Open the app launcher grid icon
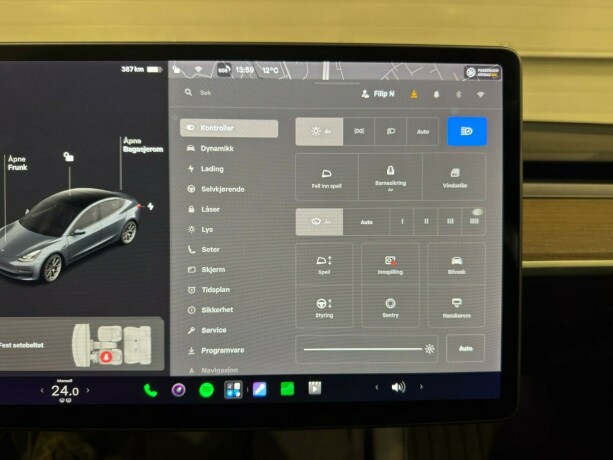This screenshot has height=460, width=613. click(233, 390)
